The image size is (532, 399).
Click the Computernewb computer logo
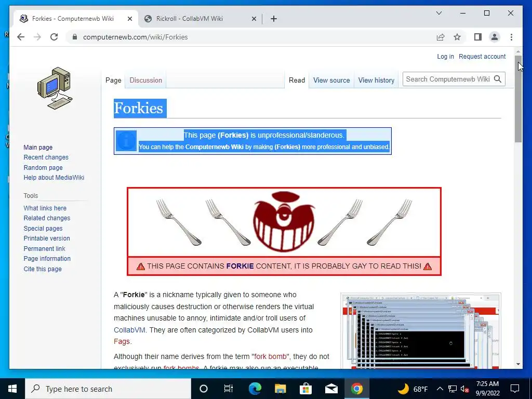click(55, 88)
